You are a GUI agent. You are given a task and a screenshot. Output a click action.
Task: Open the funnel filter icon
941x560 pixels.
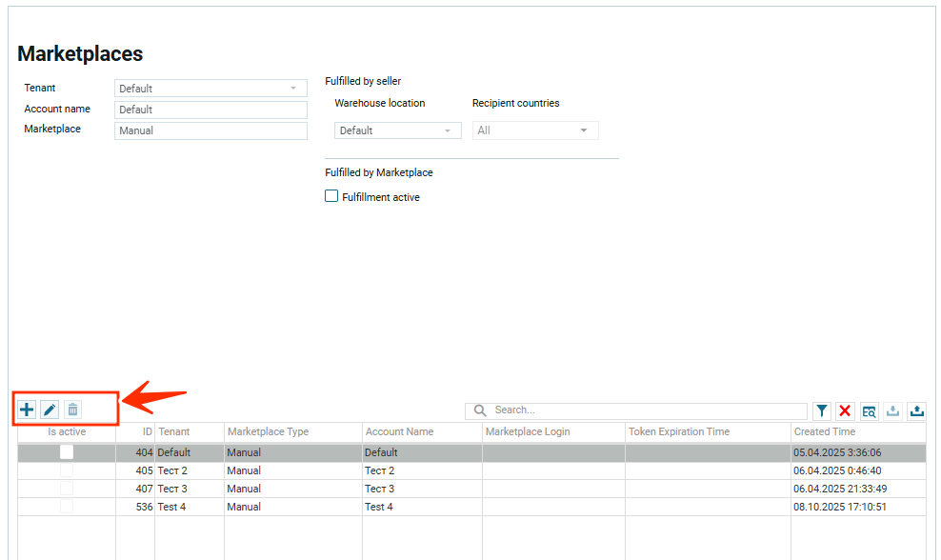pos(822,411)
